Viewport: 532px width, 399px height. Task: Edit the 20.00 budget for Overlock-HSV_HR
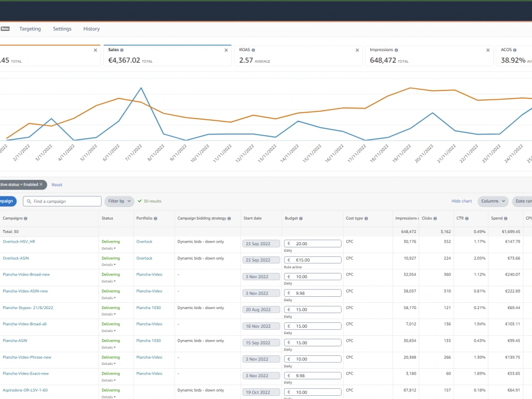pyautogui.click(x=312, y=244)
